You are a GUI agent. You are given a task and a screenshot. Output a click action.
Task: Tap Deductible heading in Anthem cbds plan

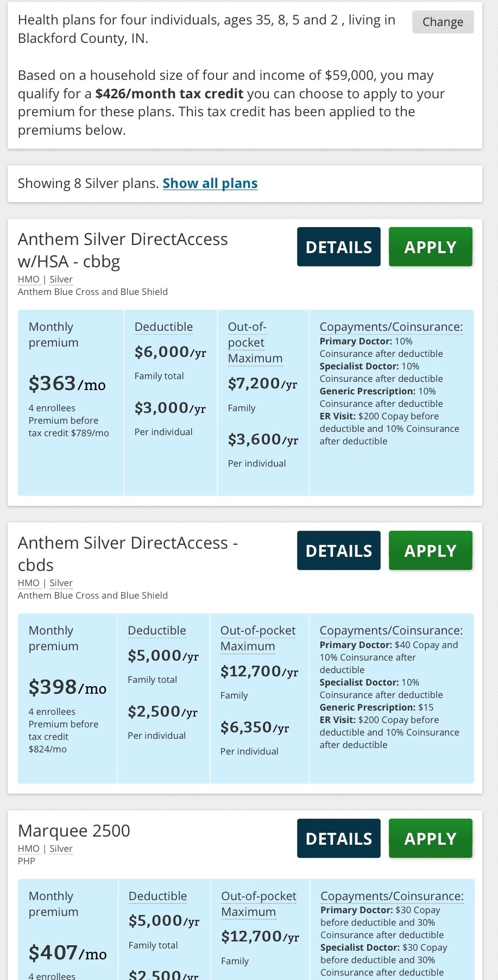point(157,631)
